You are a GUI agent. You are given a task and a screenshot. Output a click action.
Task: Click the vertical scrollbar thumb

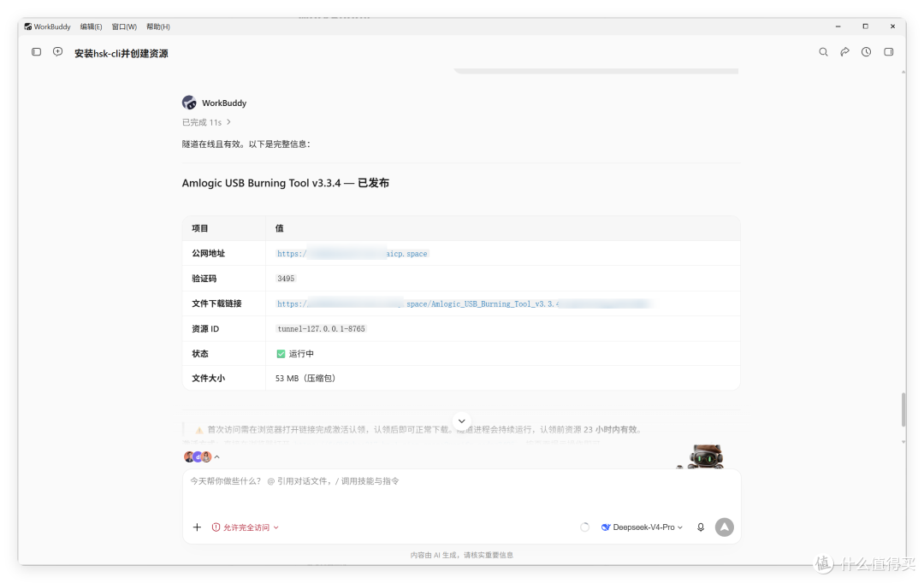[903, 409]
